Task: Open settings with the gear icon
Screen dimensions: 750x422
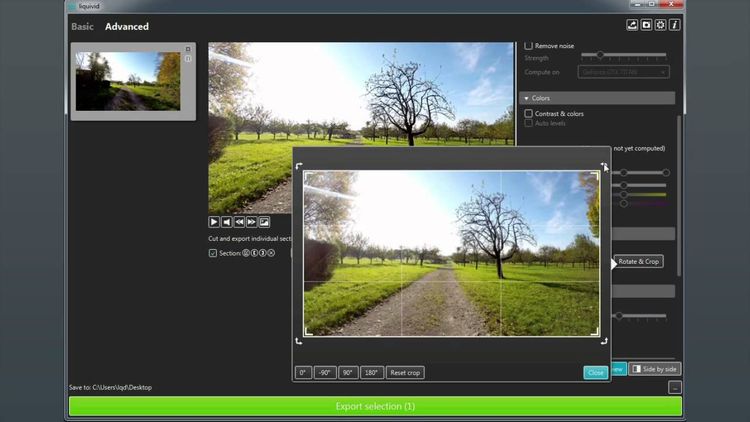Action: tap(661, 25)
